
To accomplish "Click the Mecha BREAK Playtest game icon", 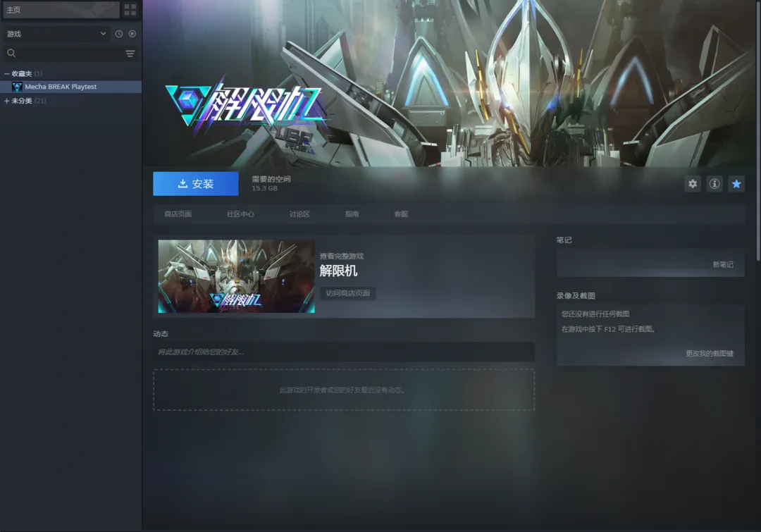I will click(x=17, y=87).
